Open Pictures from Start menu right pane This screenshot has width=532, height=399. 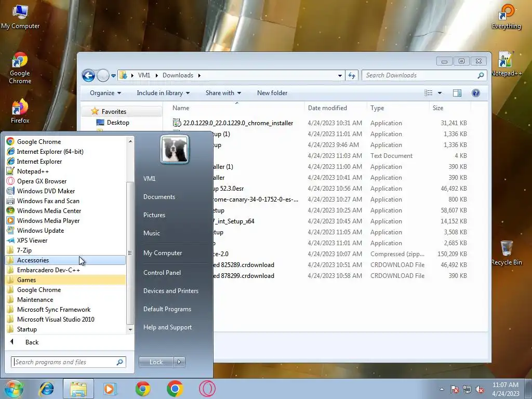tap(154, 215)
